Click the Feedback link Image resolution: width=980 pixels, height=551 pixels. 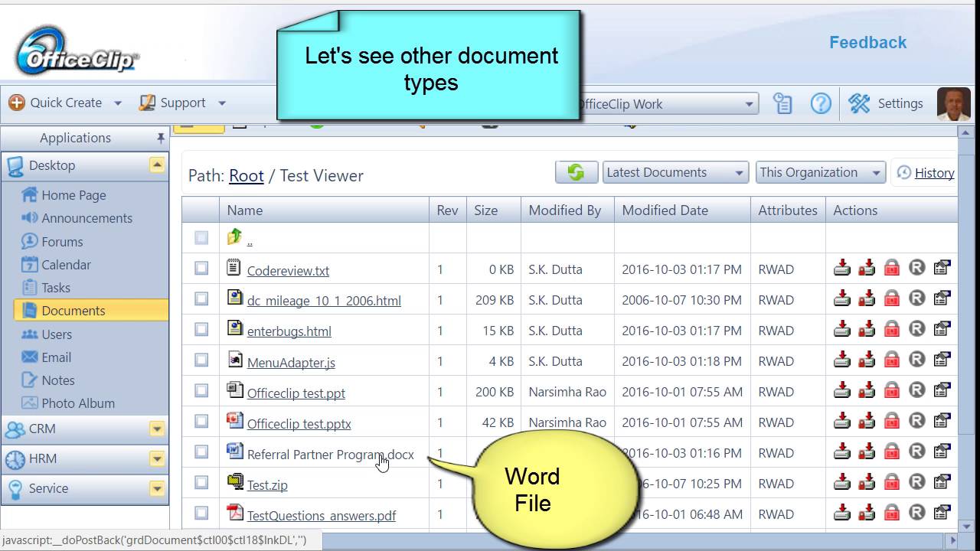click(x=867, y=43)
